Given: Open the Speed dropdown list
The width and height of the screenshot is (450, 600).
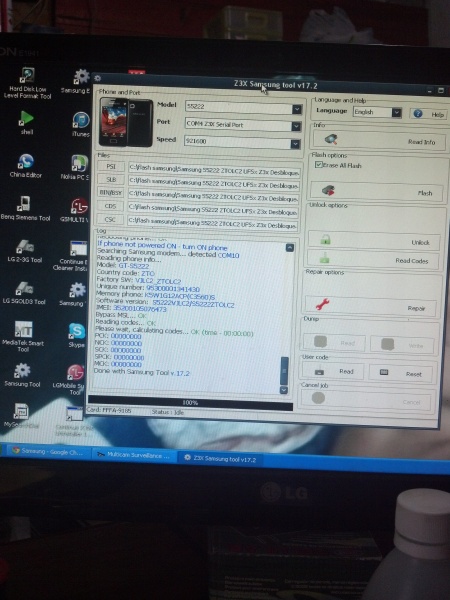Looking at the screenshot, I should (295, 144).
